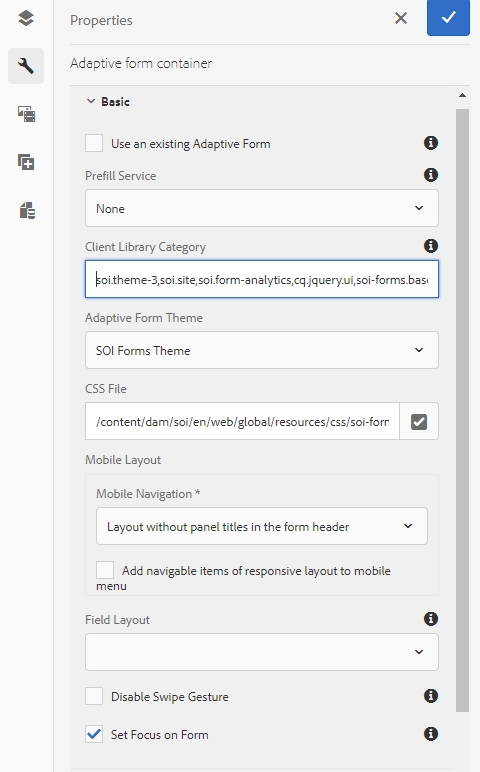This screenshot has width=480, height=772.
Task: Click the CSS File path field
Action: (242, 421)
